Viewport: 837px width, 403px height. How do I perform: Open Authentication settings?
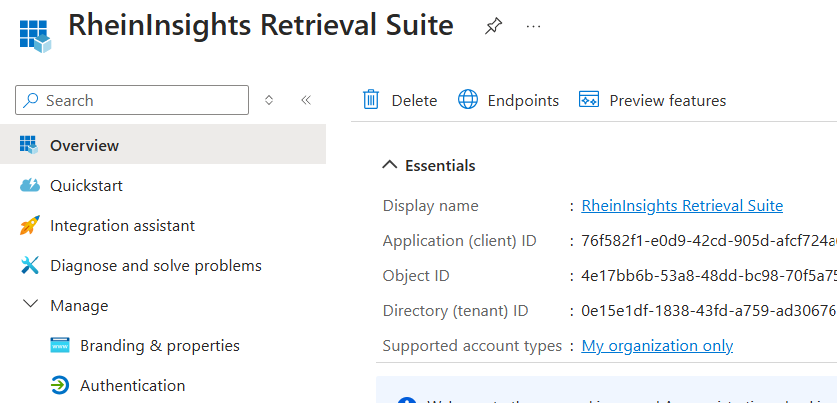(x=132, y=385)
